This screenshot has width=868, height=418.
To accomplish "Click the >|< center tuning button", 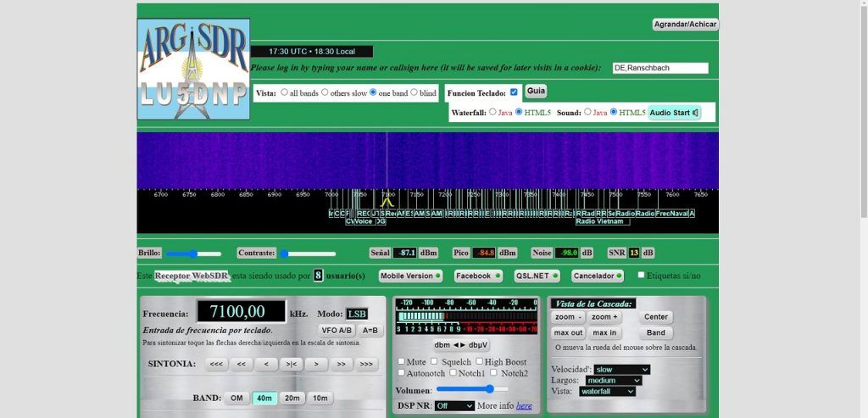I will point(292,365).
